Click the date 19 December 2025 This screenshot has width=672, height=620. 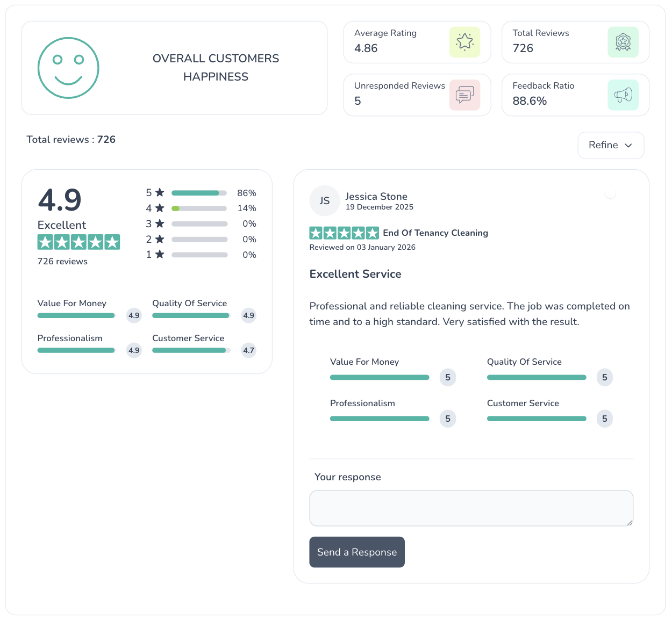click(380, 207)
